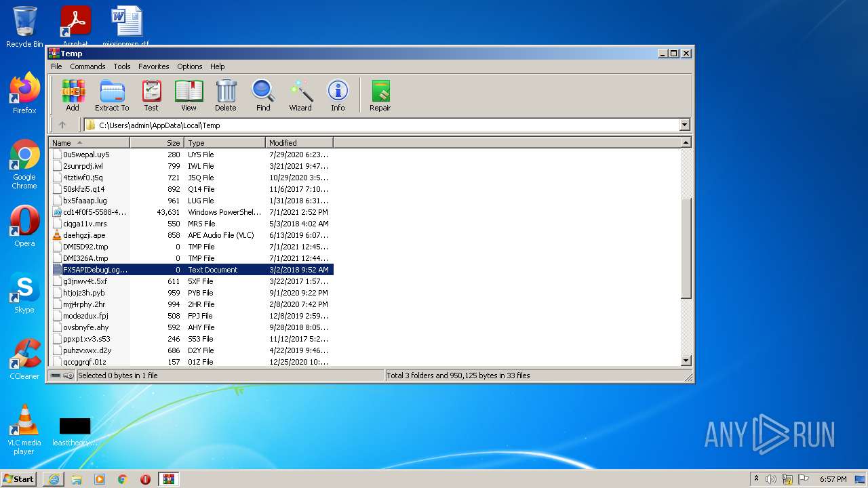Sort files by Size column
The width and height of the screenshot is (868, 488).
tap(157, 142)
